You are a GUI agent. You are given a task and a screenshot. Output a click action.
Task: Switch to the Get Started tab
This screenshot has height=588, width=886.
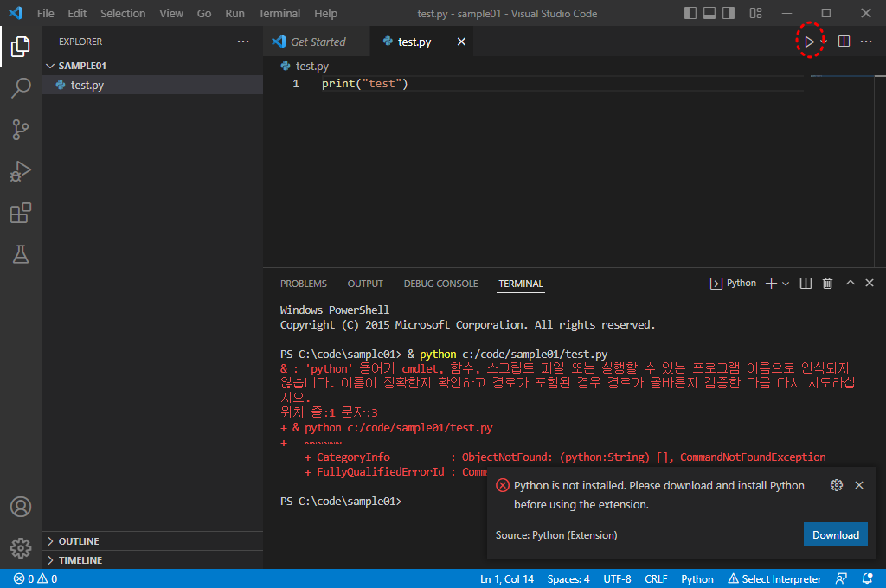pos(317,42)
